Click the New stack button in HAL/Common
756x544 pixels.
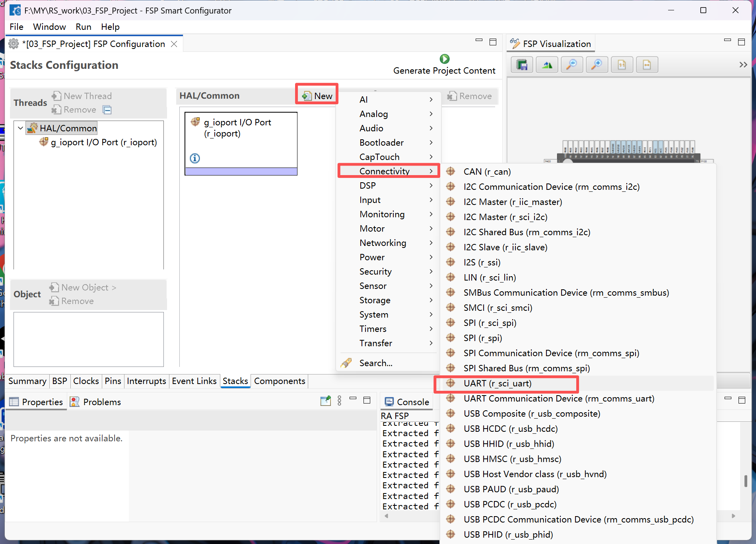(x=317, y=96)
